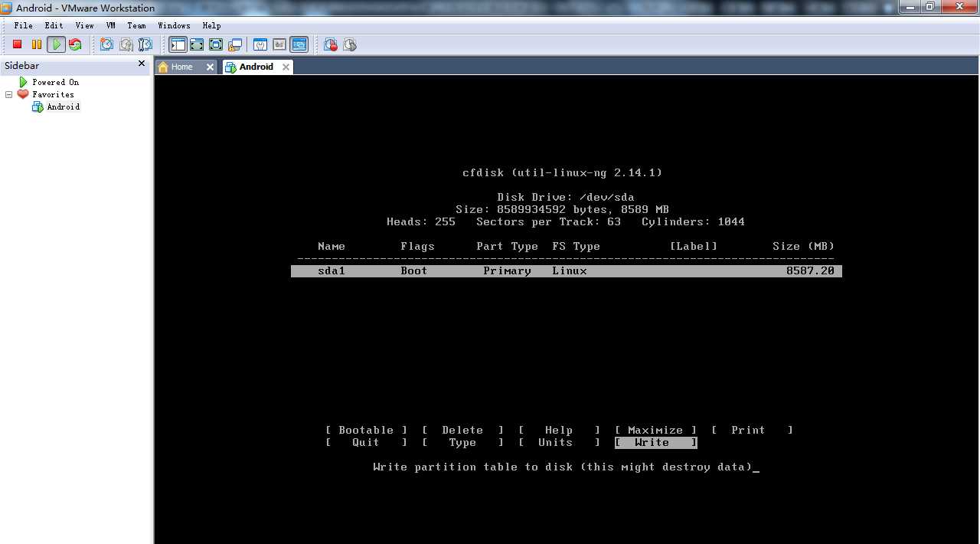
Task: Open the Edit menu
Action: pos(54,25)
